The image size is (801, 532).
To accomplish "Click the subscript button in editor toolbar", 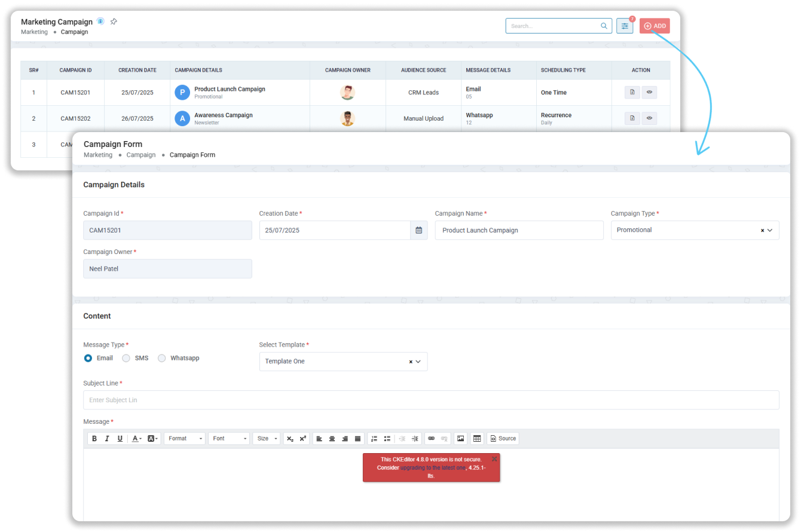I will pyautogui.click(x=290, y=439).
